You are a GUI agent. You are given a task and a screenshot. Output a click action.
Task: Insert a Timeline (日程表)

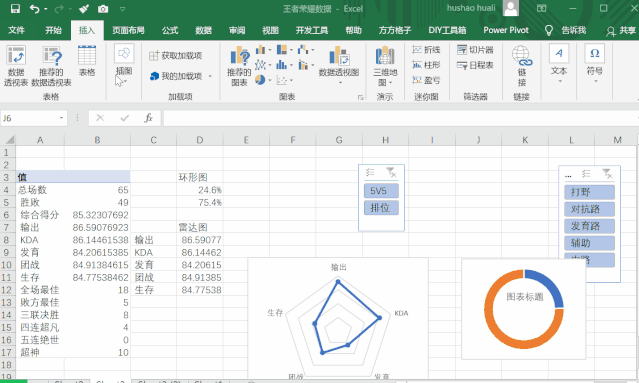pos(475,65)
